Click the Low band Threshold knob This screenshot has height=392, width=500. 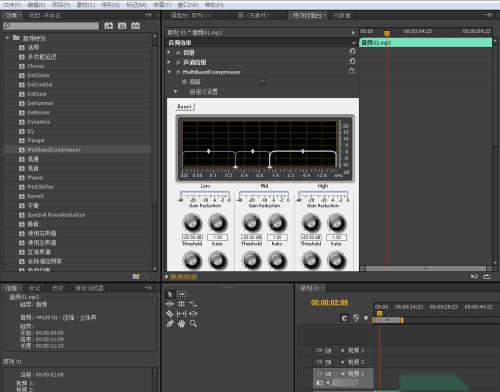(192, 223)
